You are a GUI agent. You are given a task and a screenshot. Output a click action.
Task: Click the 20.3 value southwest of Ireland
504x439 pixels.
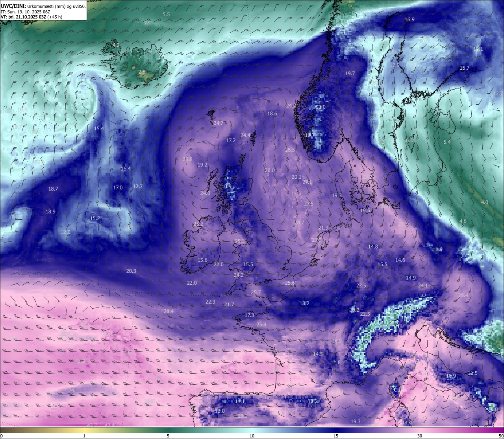(131, 271)
